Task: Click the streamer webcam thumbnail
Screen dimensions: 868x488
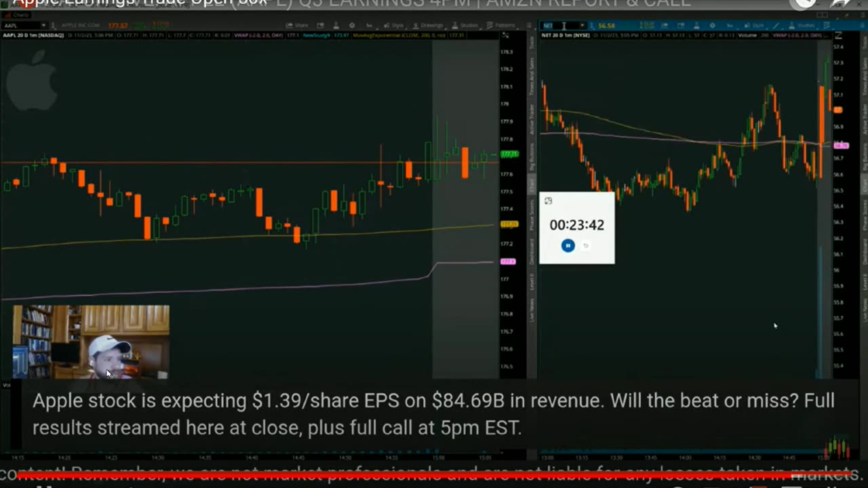Action: [x=91, y=342]
